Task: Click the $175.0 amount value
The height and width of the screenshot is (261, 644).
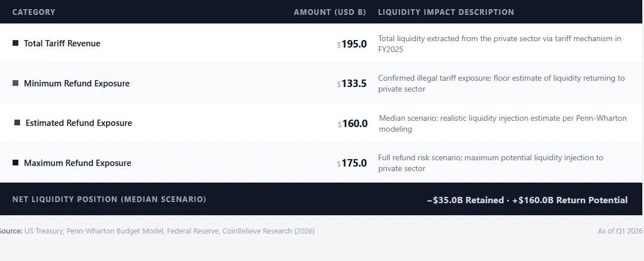Action: coord(353,164)
